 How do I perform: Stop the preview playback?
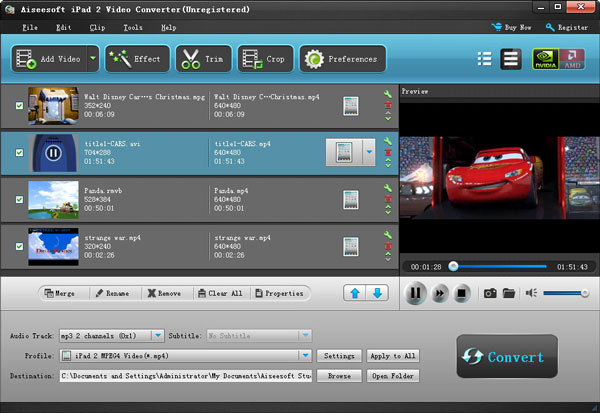(463, 293)
